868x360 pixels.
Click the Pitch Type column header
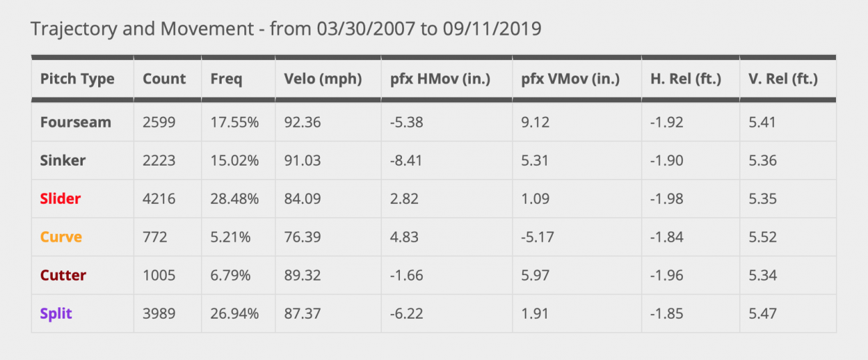click(x=77, y=79)
